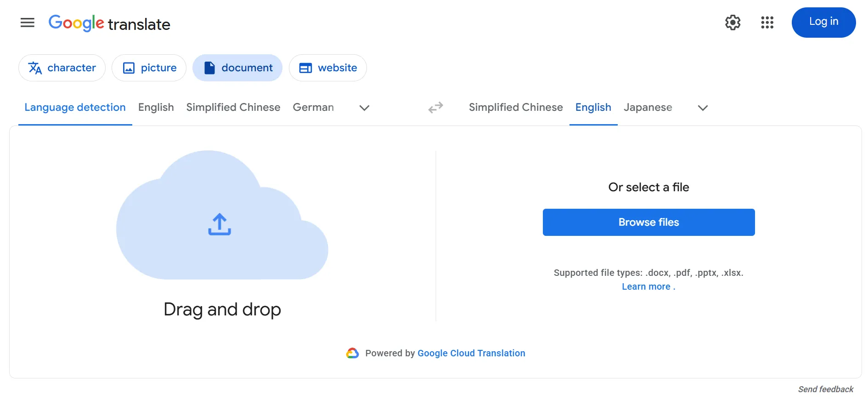
Task: Choose English as source language
Action: 156,108
